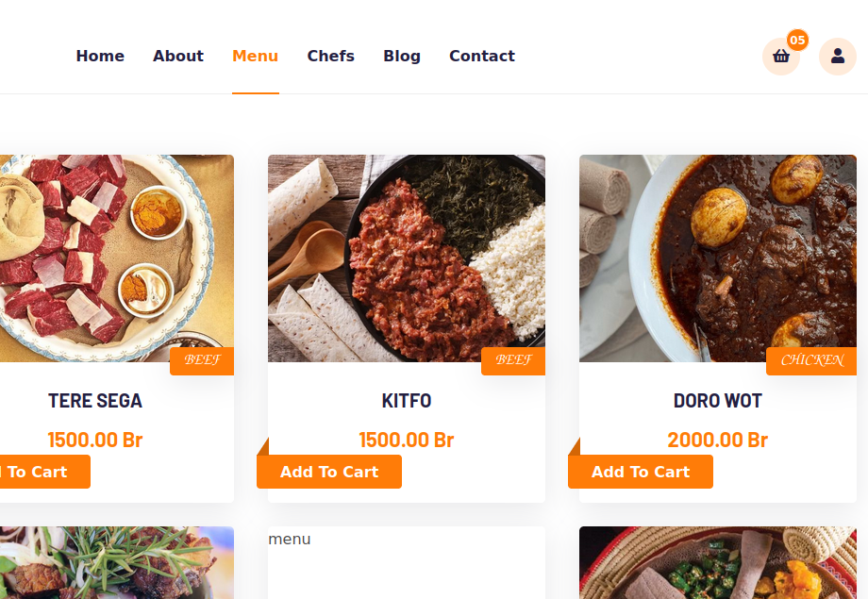Viewport: 868px width, 599px height.
Task: Open the shopping basket icon
Action: click(780, 57)
